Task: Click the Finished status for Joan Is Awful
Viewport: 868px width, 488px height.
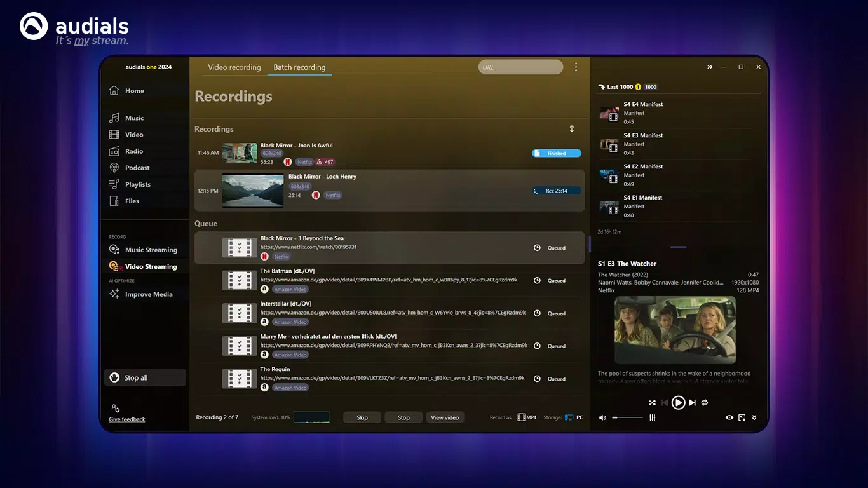Action: coord(557,153)
